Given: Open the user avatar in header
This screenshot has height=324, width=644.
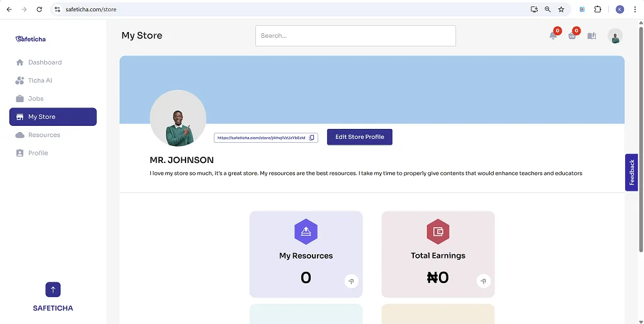Looking at the screenshot, I should [615, 36].
